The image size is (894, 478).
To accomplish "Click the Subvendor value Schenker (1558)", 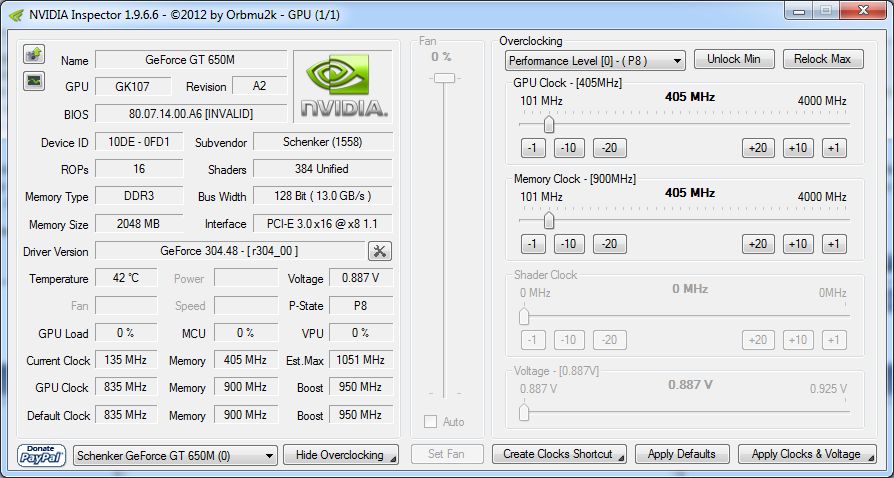I will point(323,141).
